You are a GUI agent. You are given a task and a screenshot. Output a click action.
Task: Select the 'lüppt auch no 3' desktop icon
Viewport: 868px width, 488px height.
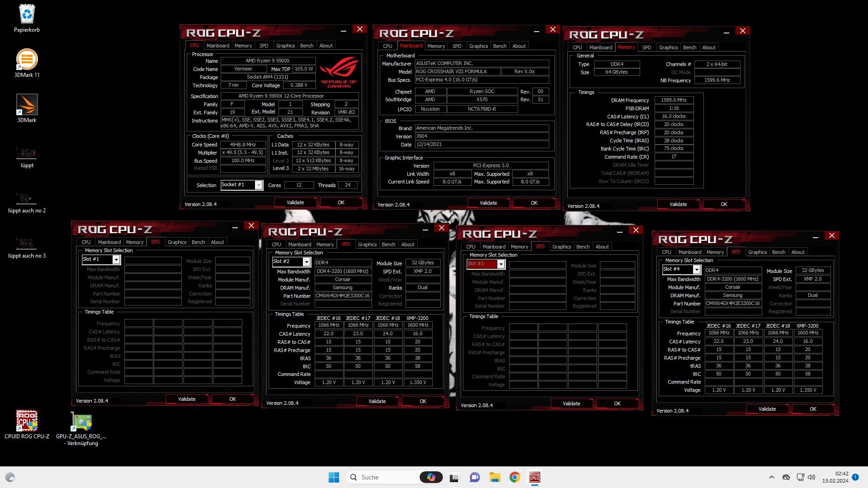point(27,244)
